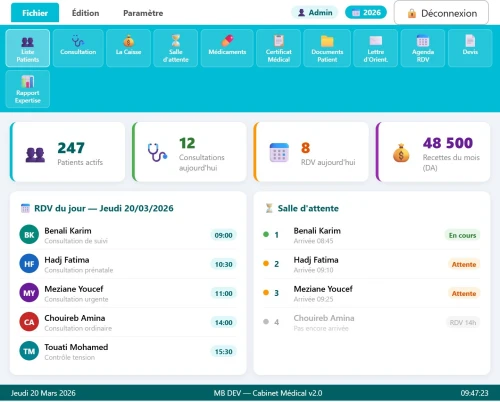
Task: Open the Médicaments pill module
Action: tap(227, 48)
